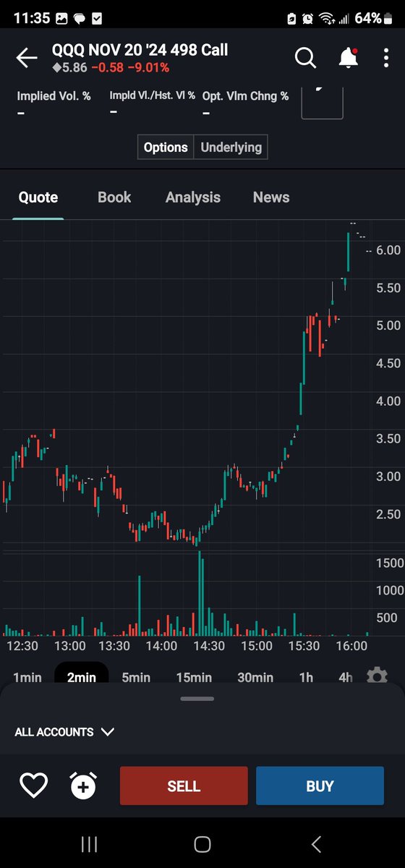Open the Quote tab
The image size is (405, 868).
click(x=38, y=197)
